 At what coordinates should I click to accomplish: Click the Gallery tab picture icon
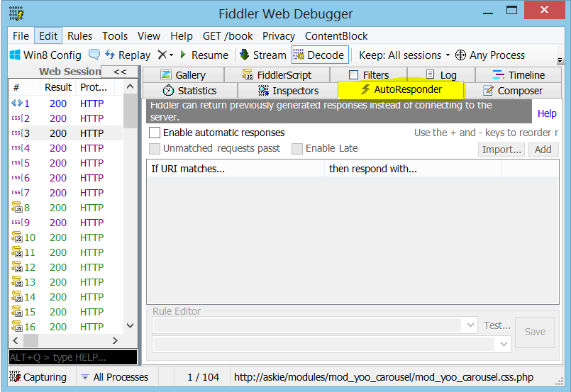click(166, 74)
